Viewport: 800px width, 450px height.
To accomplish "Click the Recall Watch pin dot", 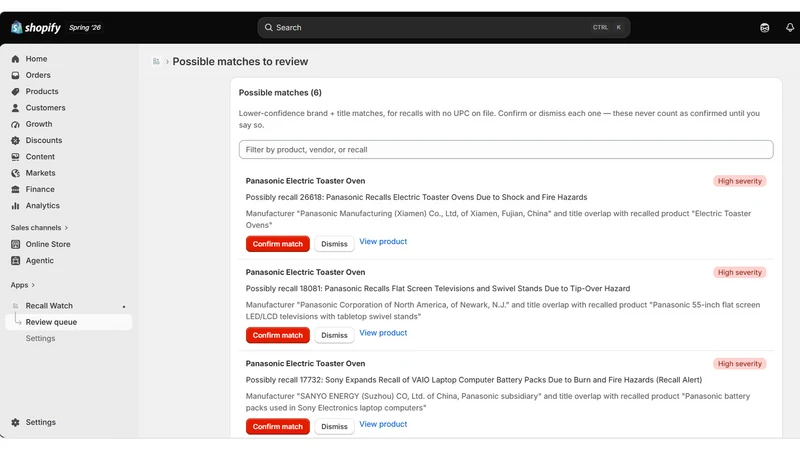I will coord(124,307).
